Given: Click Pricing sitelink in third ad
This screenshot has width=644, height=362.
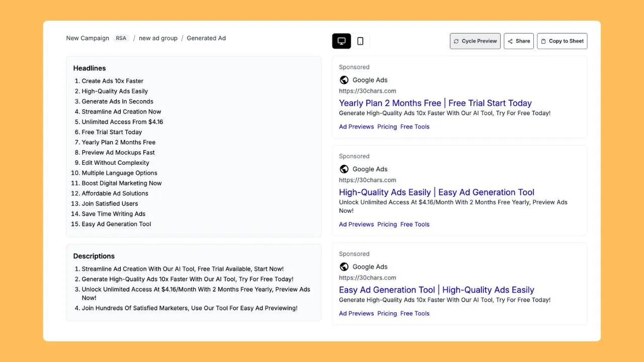Looking at the screenshot, I should (x=387, y=313).
